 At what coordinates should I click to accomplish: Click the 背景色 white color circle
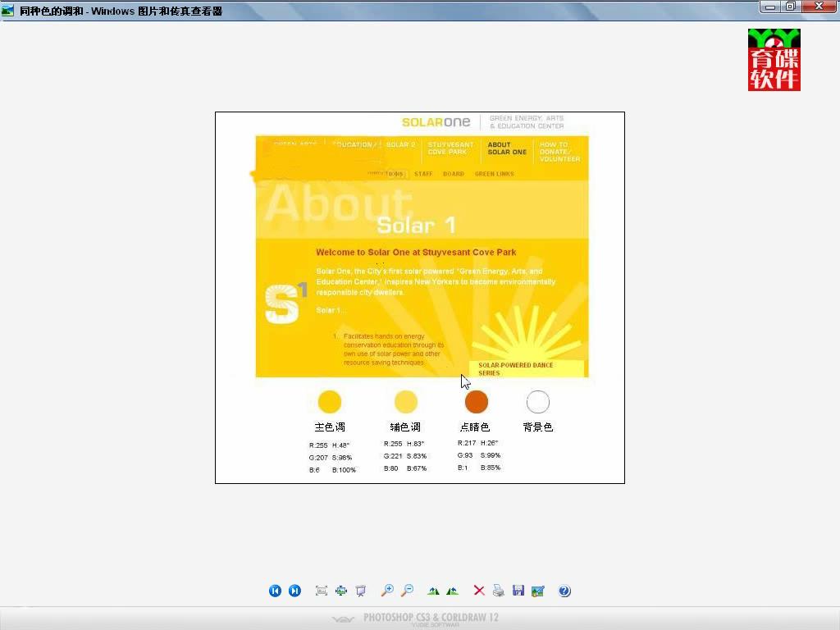pyautogui.click(x=538, y=402)
